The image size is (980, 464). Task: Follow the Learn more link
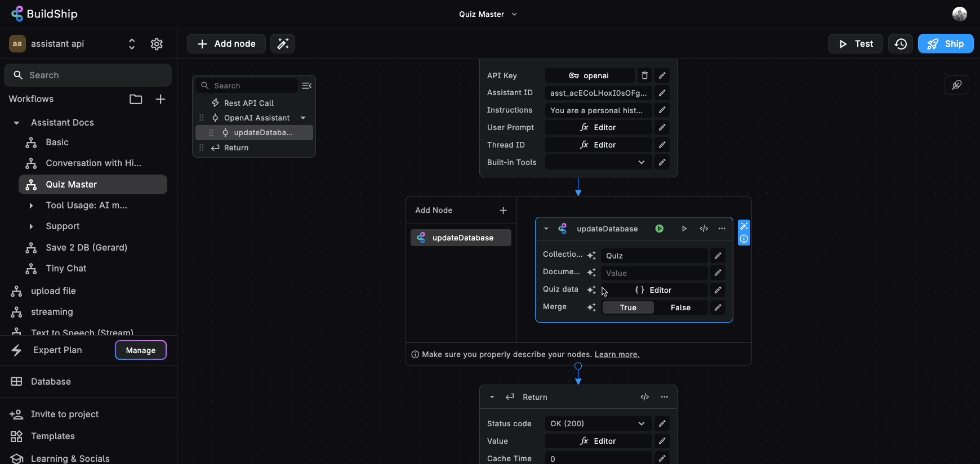617,354
